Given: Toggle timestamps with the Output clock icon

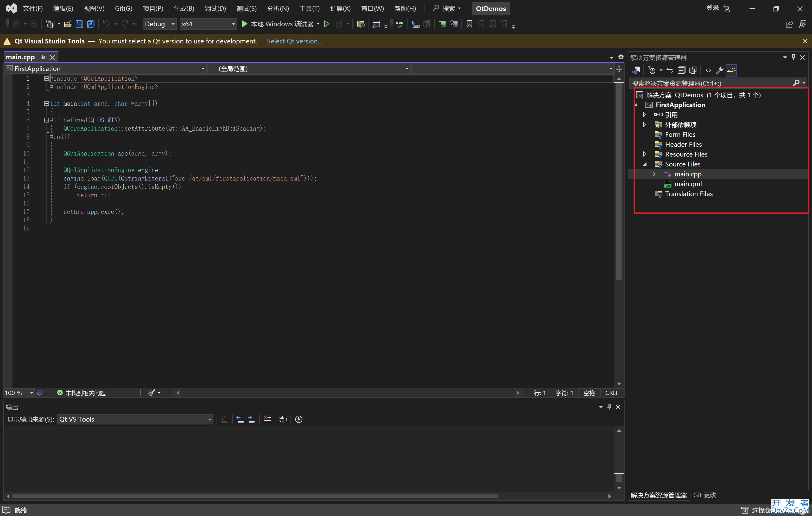Looking at the screenshot, I should pyautogui.click(x=299, y=419).
